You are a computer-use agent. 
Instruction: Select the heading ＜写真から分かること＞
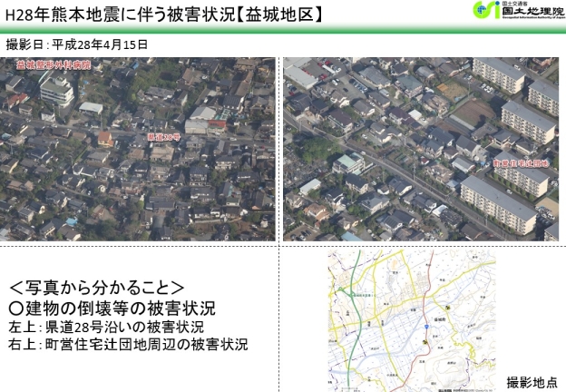point(97,288)
